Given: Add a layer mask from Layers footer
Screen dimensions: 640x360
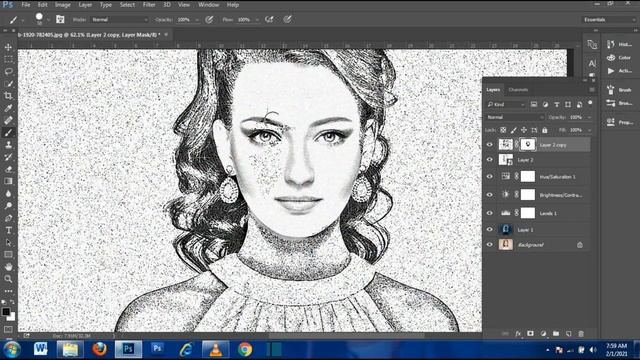Looking at the screenshot, I should 530,333.
